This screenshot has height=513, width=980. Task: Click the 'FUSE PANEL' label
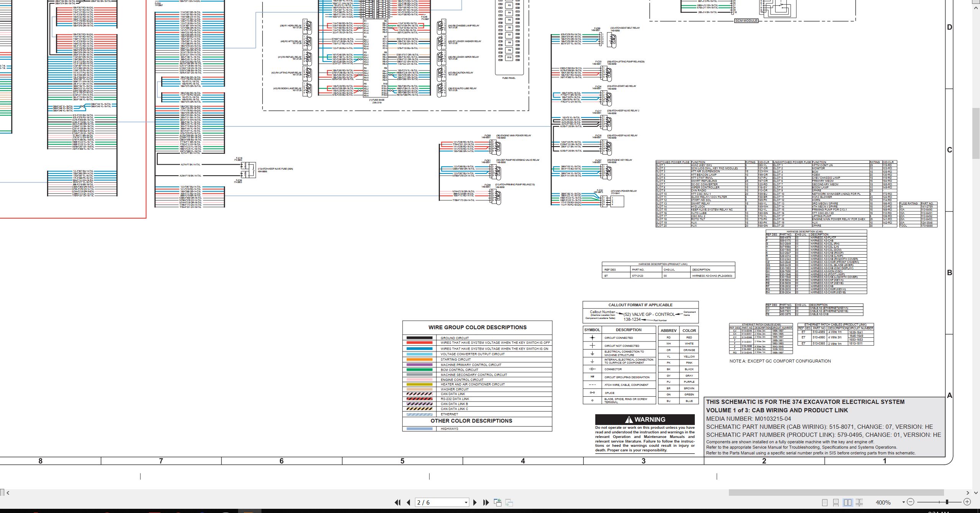(x=509, y=78)
